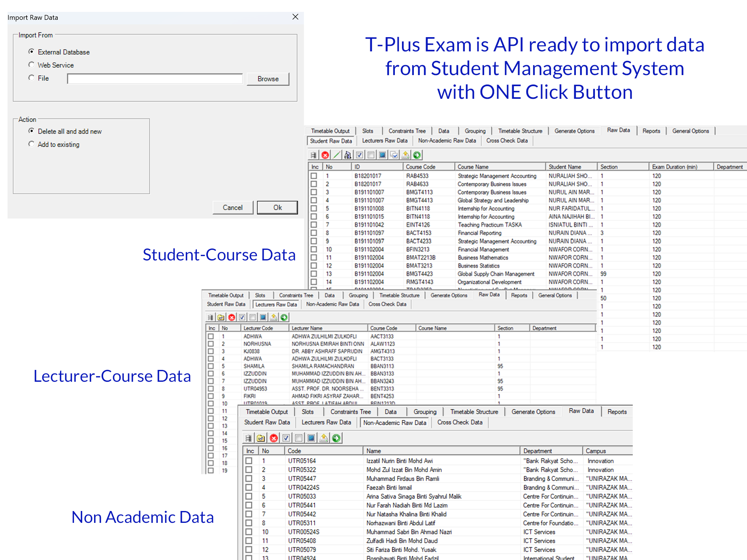Click database import icon in Student Raw Data toolbar
747x560 pixels.
click(x=313, y=155)
